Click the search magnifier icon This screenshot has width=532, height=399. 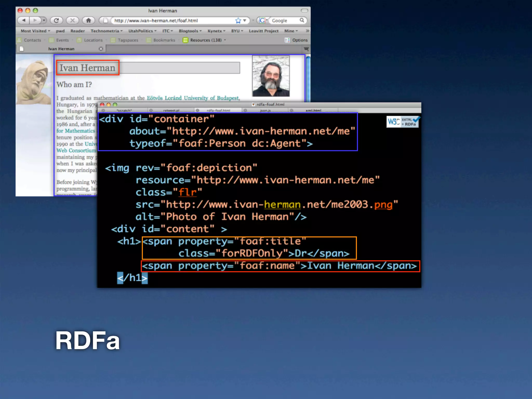click(302, 20)
